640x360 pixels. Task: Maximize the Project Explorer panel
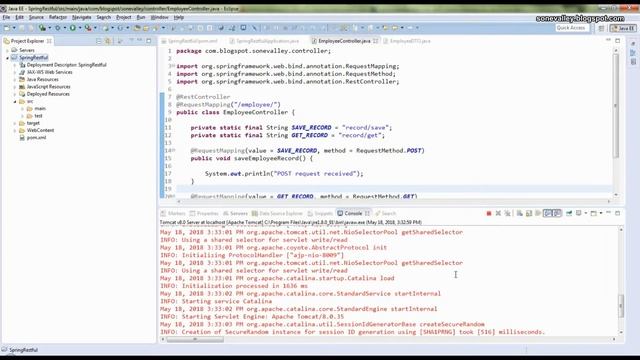149,41
